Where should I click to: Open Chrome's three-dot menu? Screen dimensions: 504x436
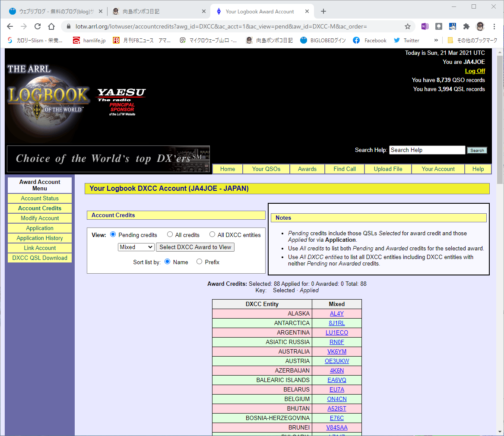(494, 26)
